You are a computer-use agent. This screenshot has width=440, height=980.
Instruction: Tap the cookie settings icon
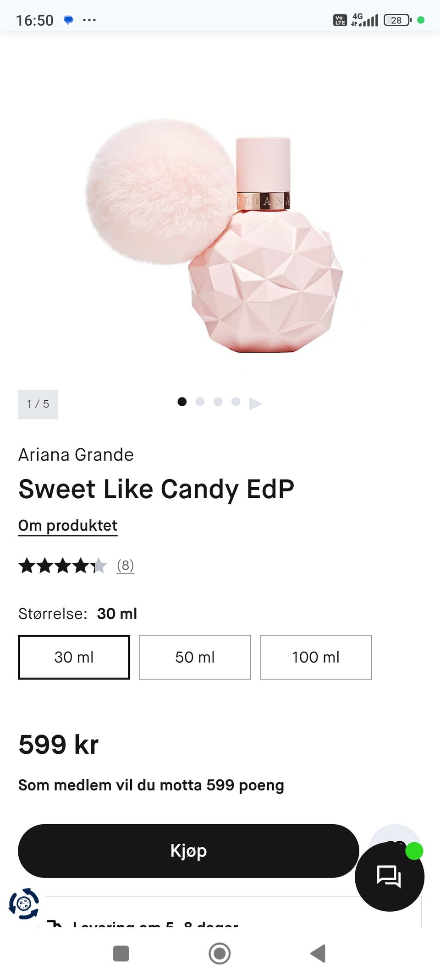click(24, 904)
